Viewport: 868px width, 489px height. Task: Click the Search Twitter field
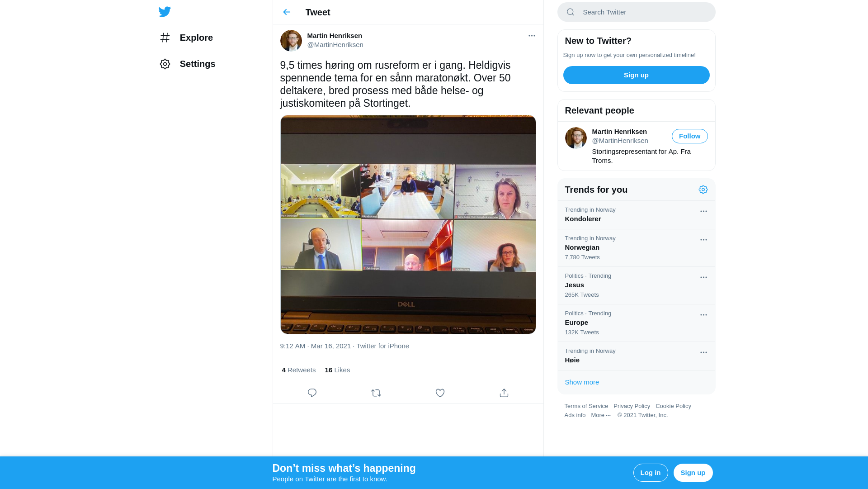(642, 12)
